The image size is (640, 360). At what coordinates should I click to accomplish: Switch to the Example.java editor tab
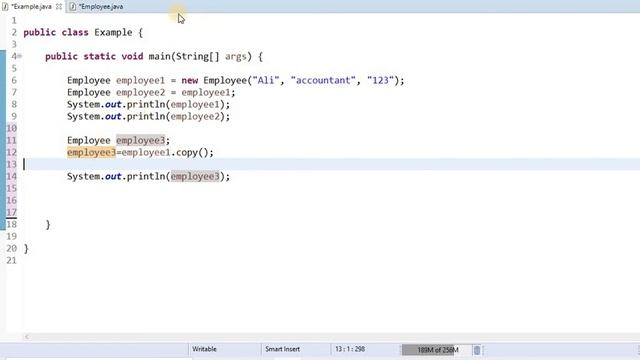coord(31,7)
